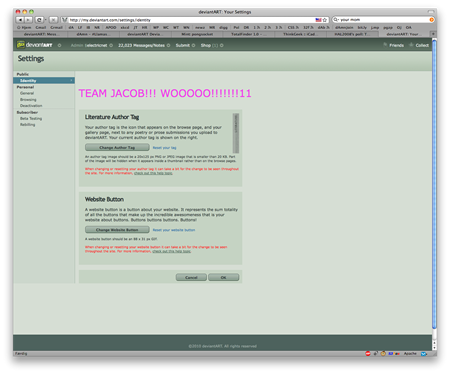The height and width of the screenshot is (374, 450).
Task: Open Browsing settings in sidebar
Action: click(28, 100)
